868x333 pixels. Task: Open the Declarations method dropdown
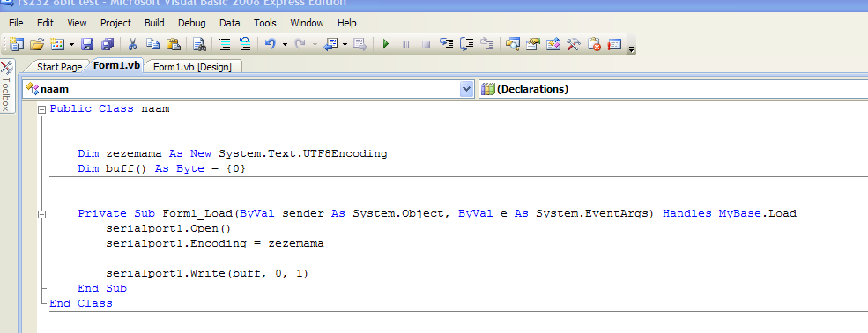[673, 89]
